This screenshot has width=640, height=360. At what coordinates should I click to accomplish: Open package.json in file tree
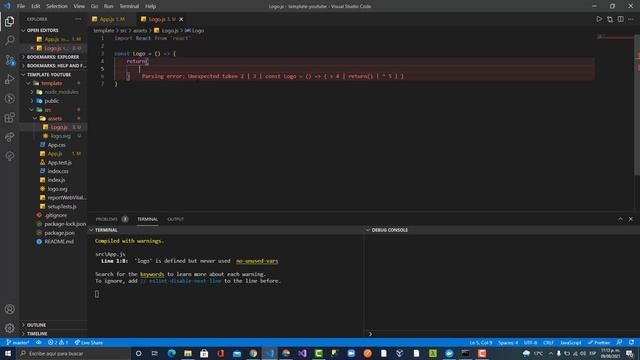60,233
